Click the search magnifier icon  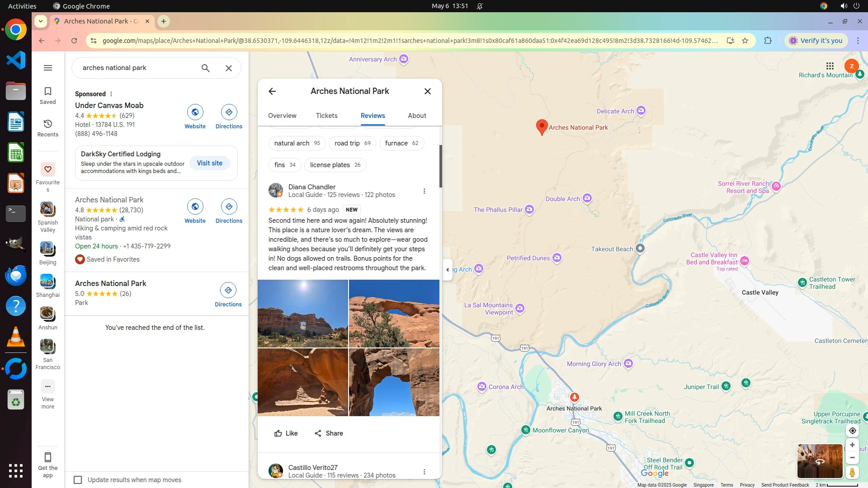pos(205,68)
